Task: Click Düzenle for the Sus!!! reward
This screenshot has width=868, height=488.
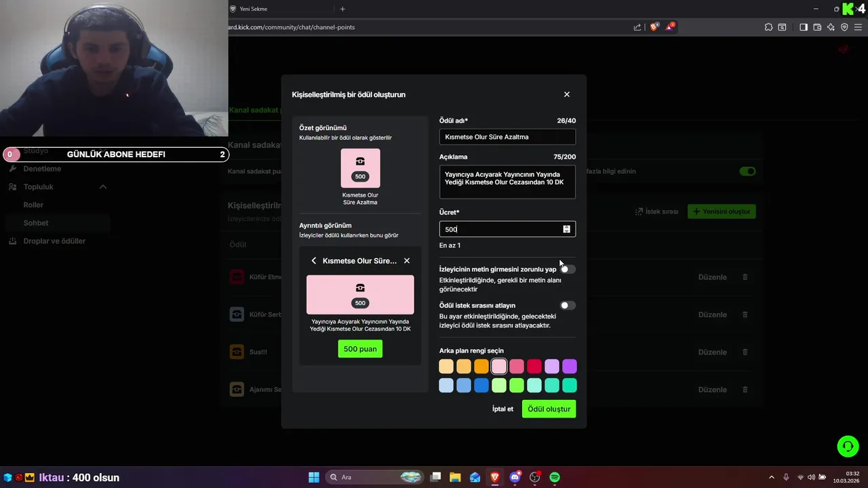Action: pos(712,352)
